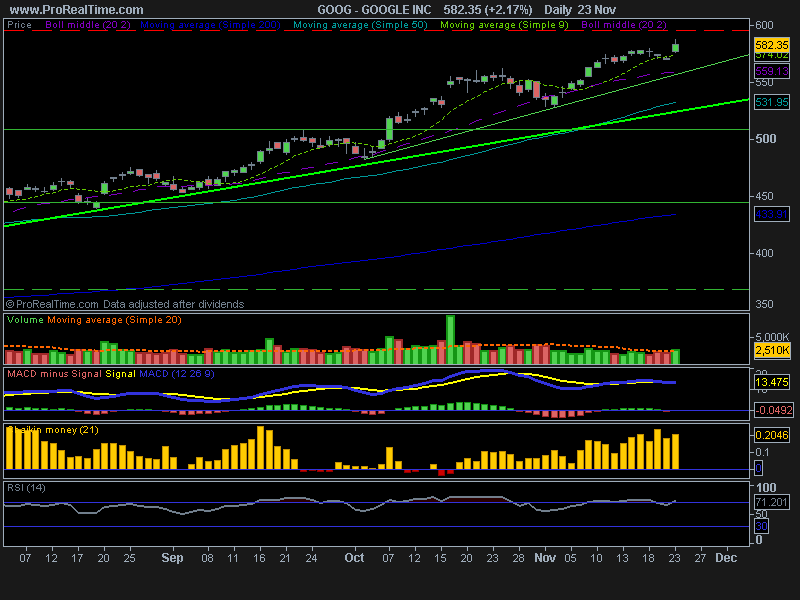This screenshot has height=600, width=800.
Task: Click the Nov month label on date axis
Action: pyautogui.click(x=545, y=558)
